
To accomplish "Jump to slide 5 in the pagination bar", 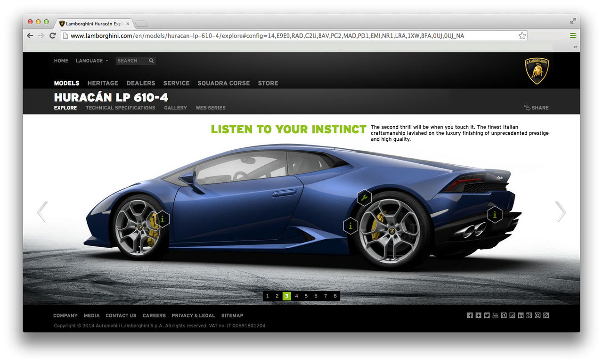I will pos(306,296).
